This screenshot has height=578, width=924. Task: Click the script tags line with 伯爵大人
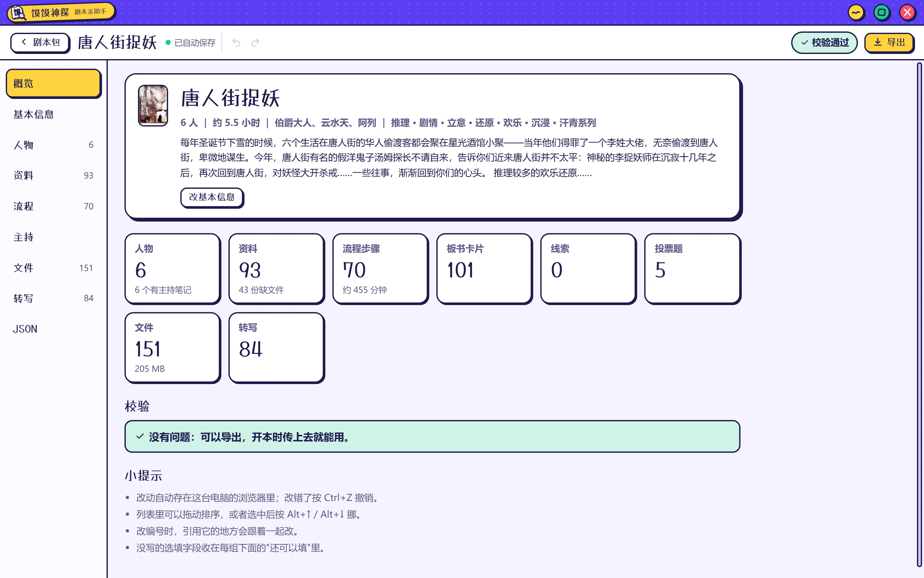(388, 123)
